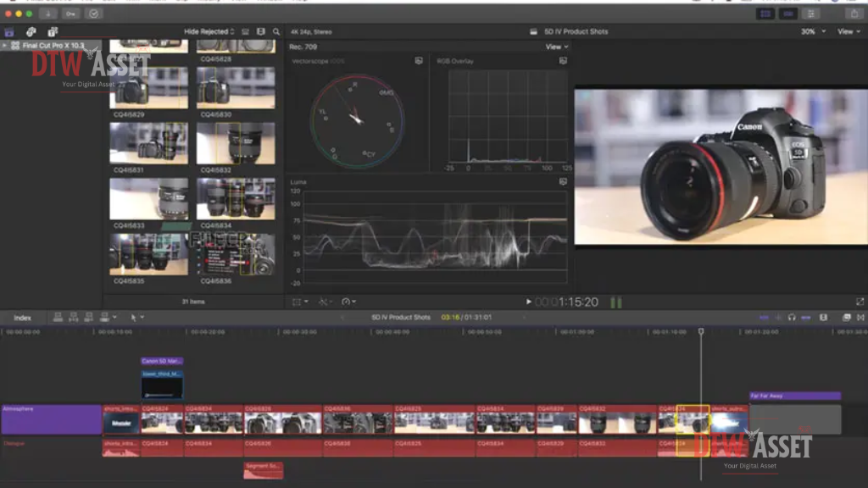The image size is (868, 488).
Task: Open the Hide Rejected filter dropdown
Action: point(209,32)
